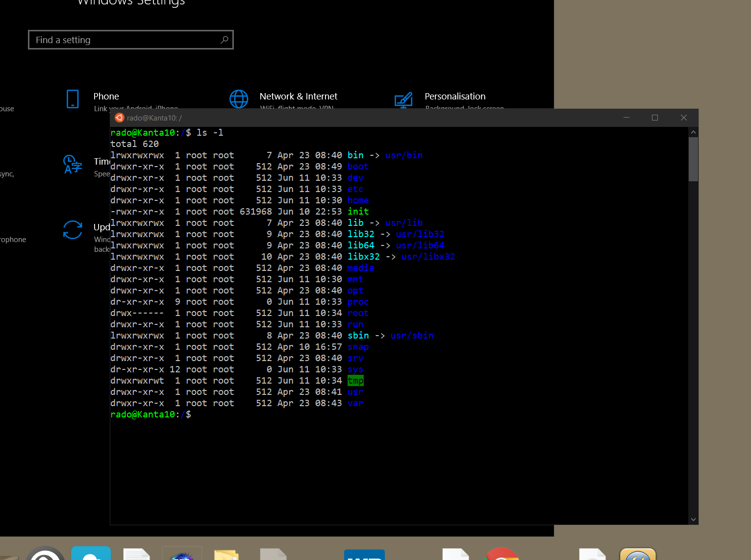
Task: Click the 'usr/lib64' symlink target
Action: click(420, 245)
